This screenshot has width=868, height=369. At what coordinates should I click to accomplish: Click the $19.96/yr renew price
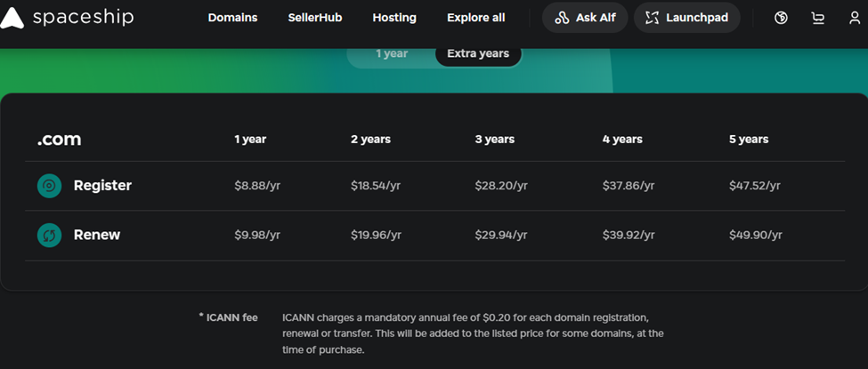tap(377, 235)
